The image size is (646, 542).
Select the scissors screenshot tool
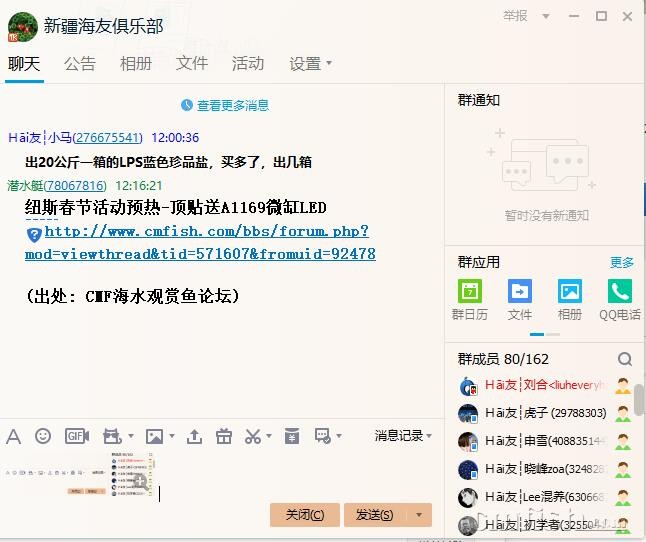point(252,436)
